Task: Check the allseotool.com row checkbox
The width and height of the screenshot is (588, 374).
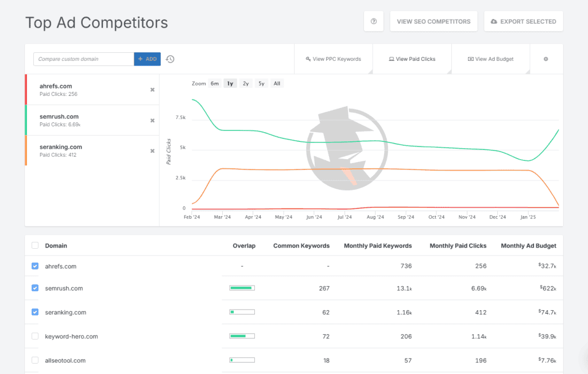Action: (35, 360)
